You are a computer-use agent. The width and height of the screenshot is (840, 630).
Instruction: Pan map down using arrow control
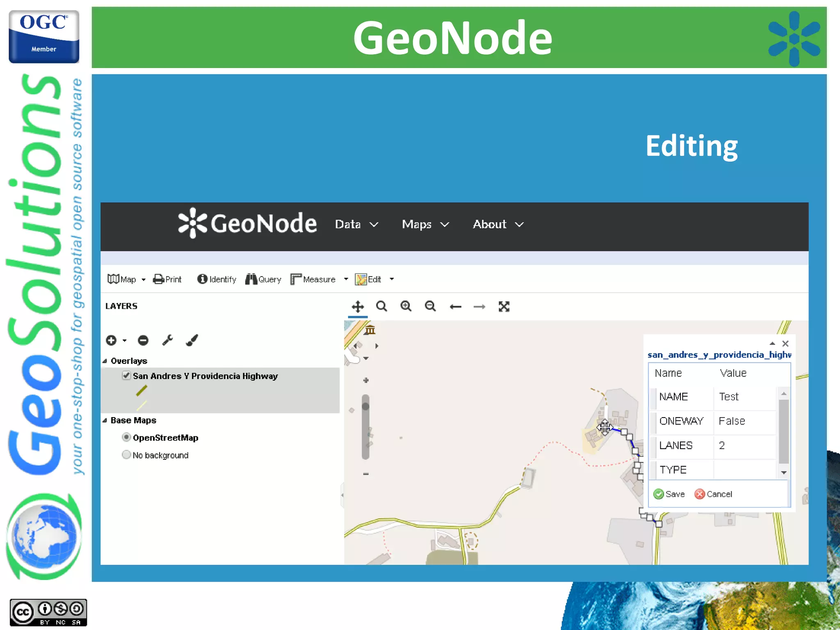click(x=366, y=358)
